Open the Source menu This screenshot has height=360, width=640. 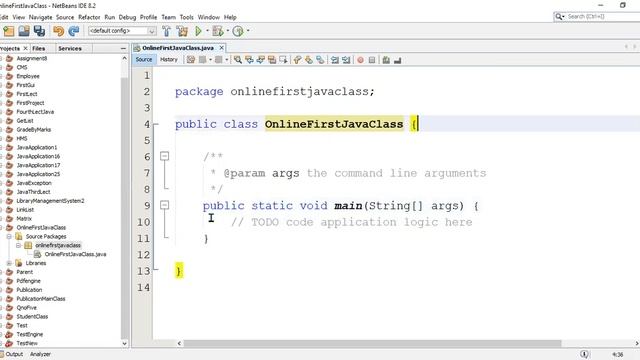point(65,17)
